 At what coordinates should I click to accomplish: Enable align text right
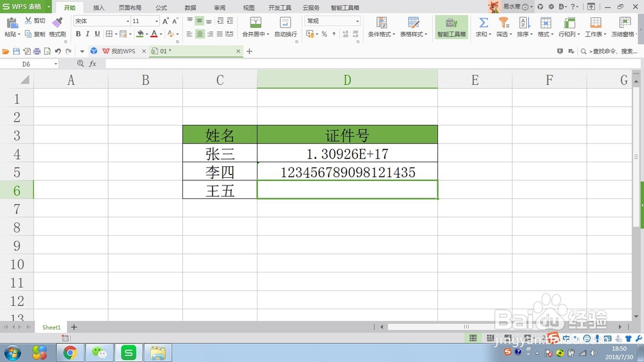[x=210, y=34]
